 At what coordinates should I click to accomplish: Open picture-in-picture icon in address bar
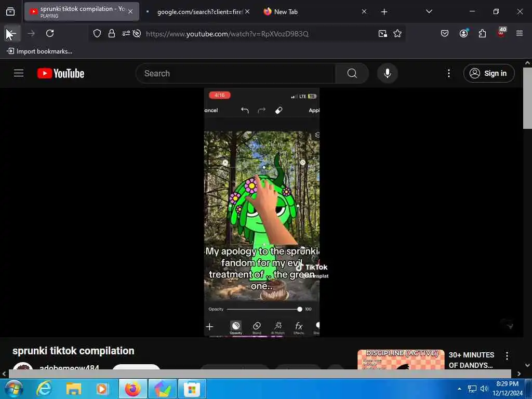tap(383, 33)
